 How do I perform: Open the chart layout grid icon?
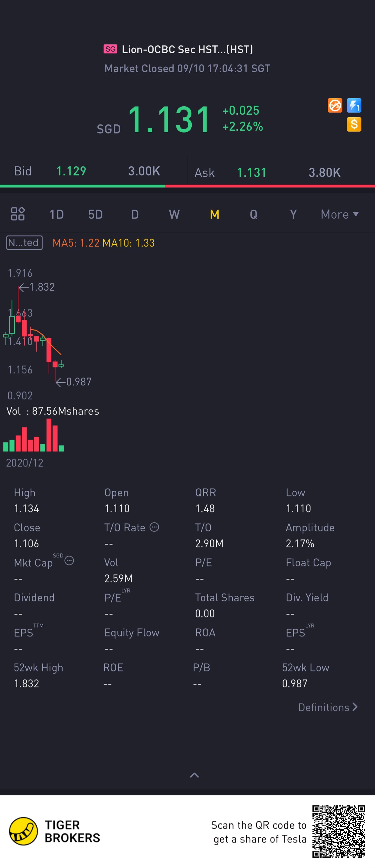(18, 214)
